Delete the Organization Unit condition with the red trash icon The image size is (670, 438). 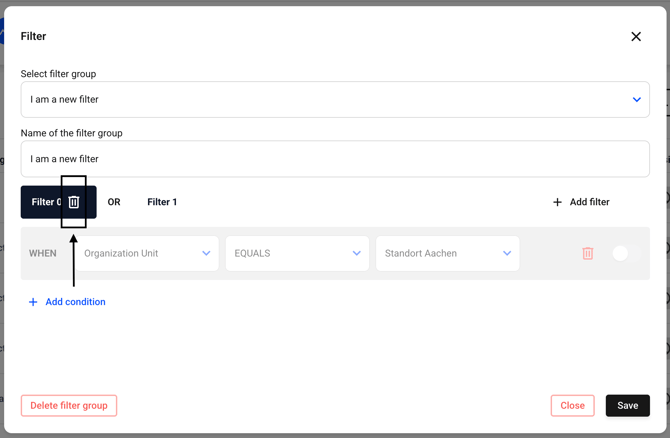click(588, 254)
